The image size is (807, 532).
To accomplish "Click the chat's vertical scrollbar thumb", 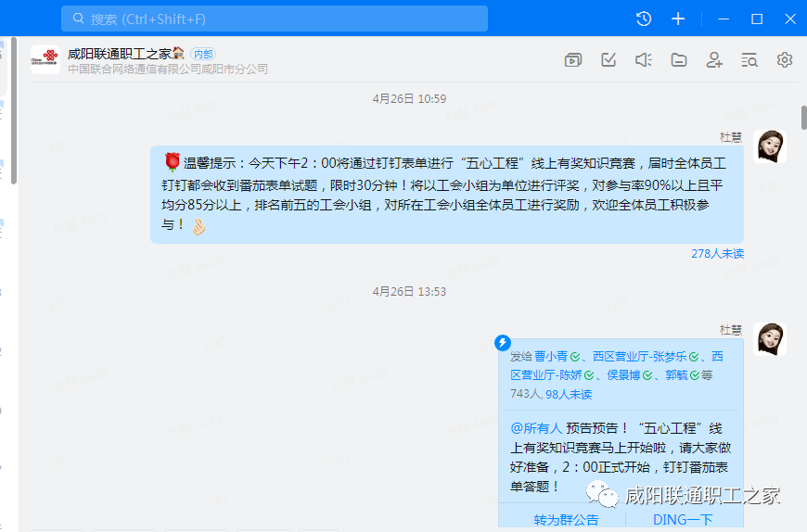I will click(x=803, y=118).
